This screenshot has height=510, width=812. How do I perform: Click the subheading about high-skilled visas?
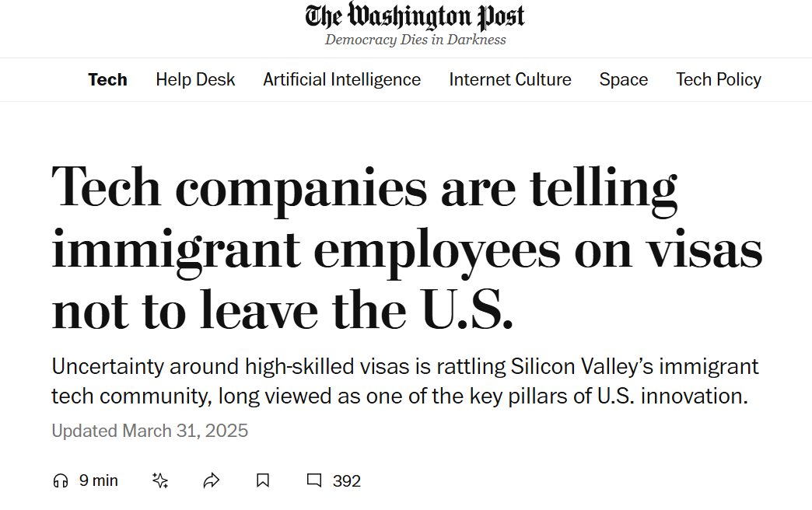[405, 381]
